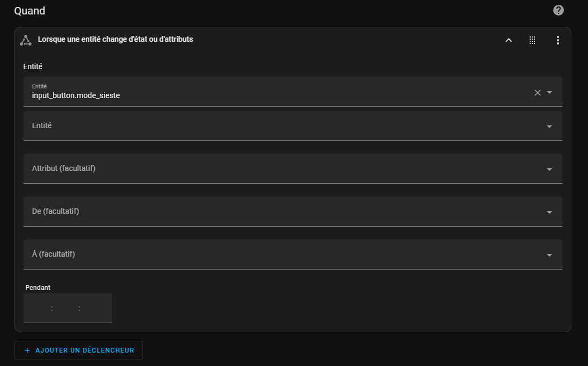Click the Attribut (facultatif) field label
This screenshot has height=366, width=588.
64,168
